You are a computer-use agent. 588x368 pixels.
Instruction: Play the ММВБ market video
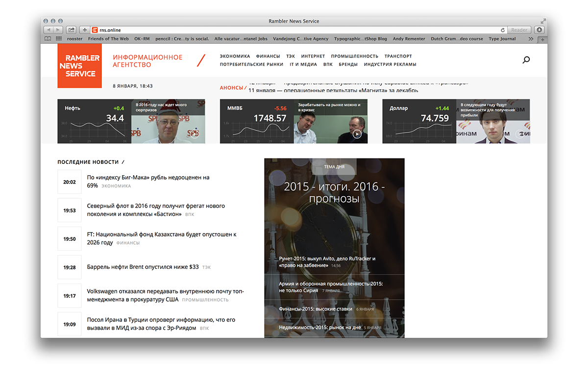pos(357,133)
